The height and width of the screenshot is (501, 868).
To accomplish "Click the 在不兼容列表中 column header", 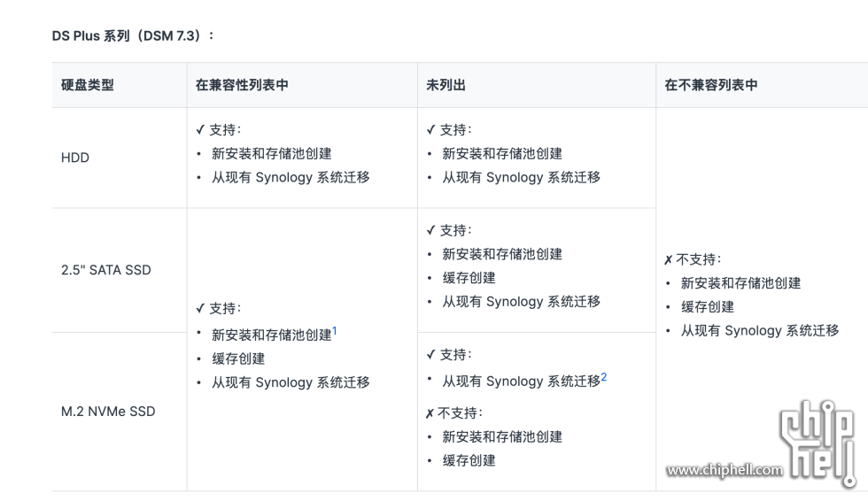I will [711, 85].
